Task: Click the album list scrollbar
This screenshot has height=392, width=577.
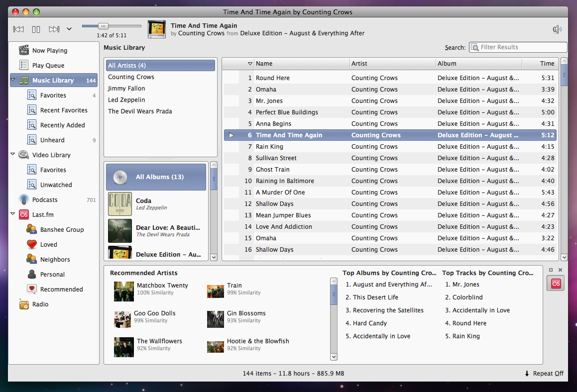Action: (214, 211)
